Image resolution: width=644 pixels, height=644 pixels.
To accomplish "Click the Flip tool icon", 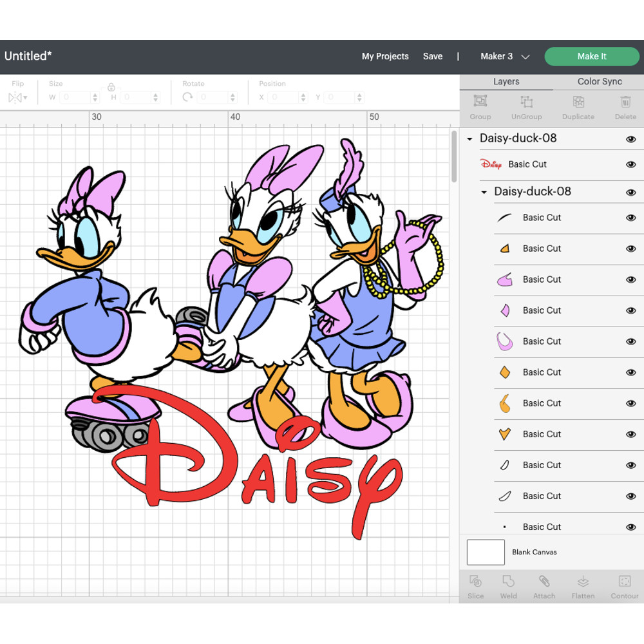I will coord(16,97).
